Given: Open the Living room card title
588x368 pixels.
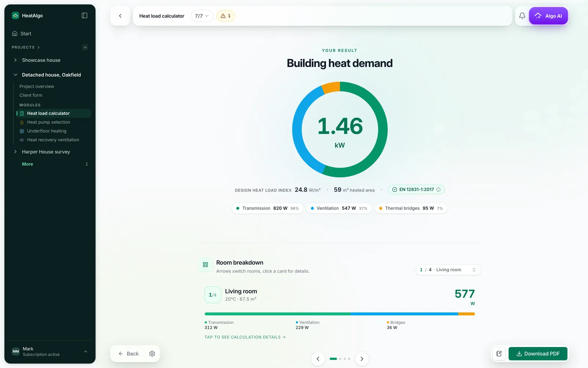Looking at the screenshot, I should pyautogui.click(x=241, y=291).
